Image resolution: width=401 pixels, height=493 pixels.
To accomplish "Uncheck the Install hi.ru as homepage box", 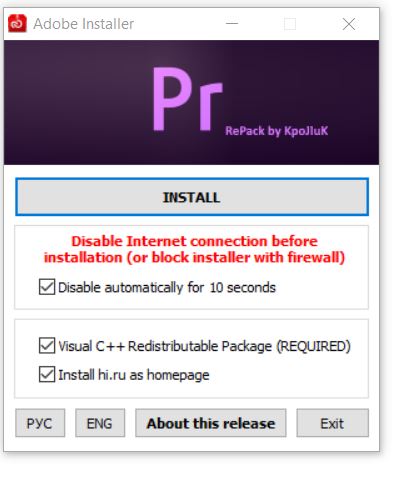I will pyautogui.click(x=47, y=374).
